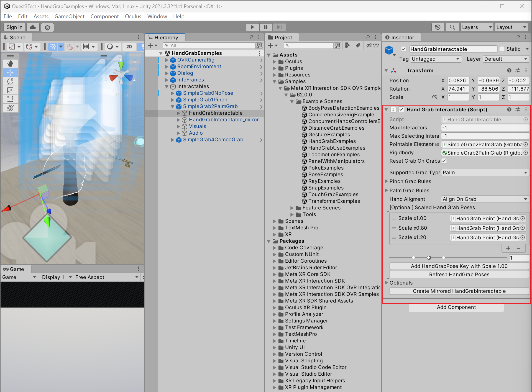532x392 pixels.
Task: Select the Move tool in Scene toolbar
Action: 10,73
